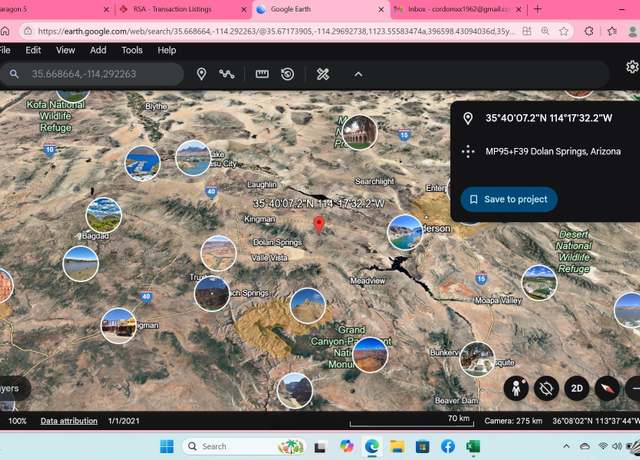Open File Explorer from the taskbar
Image resolution: width=640 pixels, height=460 pixels.
(x=397, y=446)
